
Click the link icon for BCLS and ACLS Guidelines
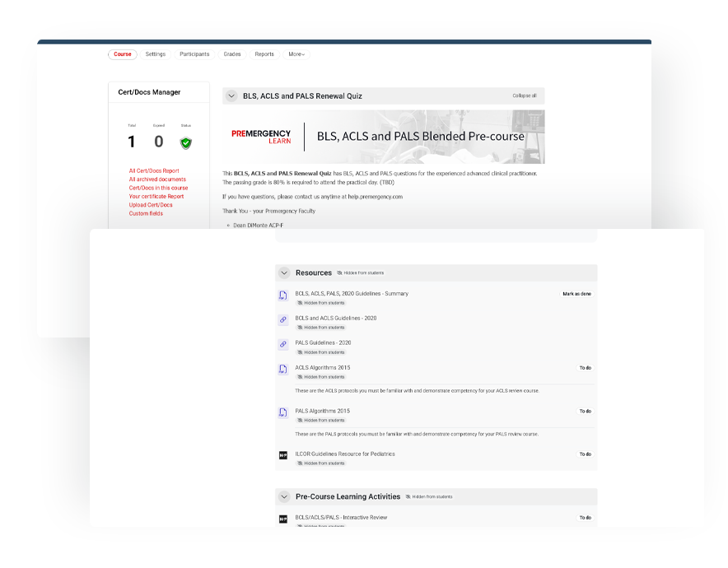[282, 320]
